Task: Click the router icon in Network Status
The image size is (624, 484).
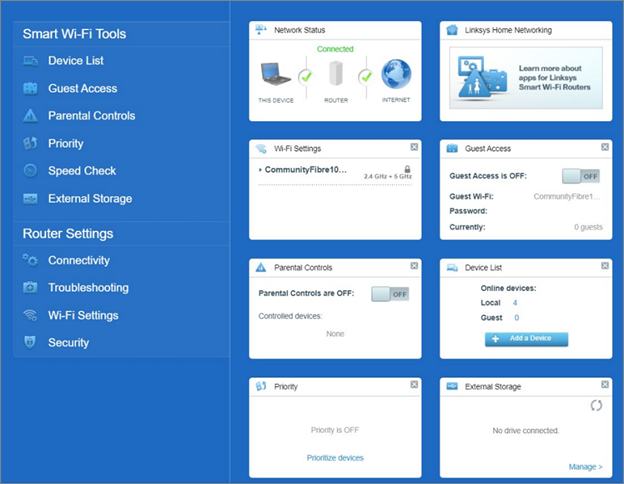Action: point(336,73)
